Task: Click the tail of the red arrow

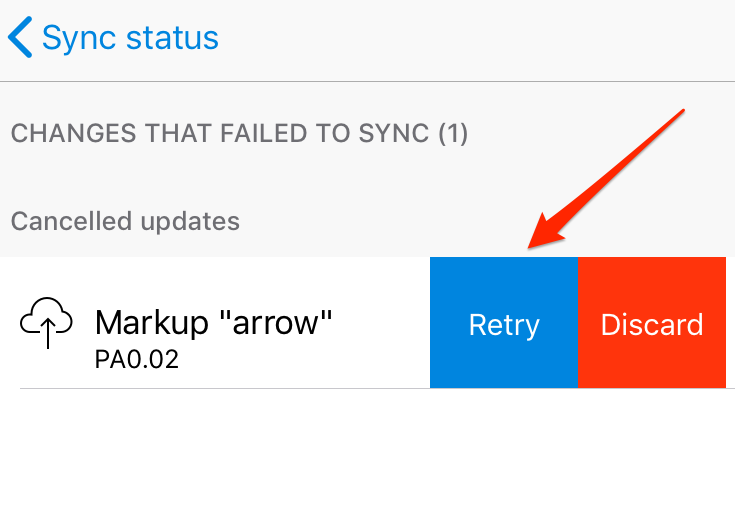Action: (680, 110)
